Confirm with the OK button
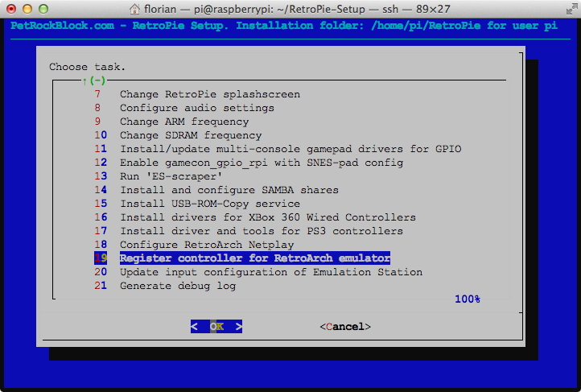581x392 pixels. click(x=216, y=327)
